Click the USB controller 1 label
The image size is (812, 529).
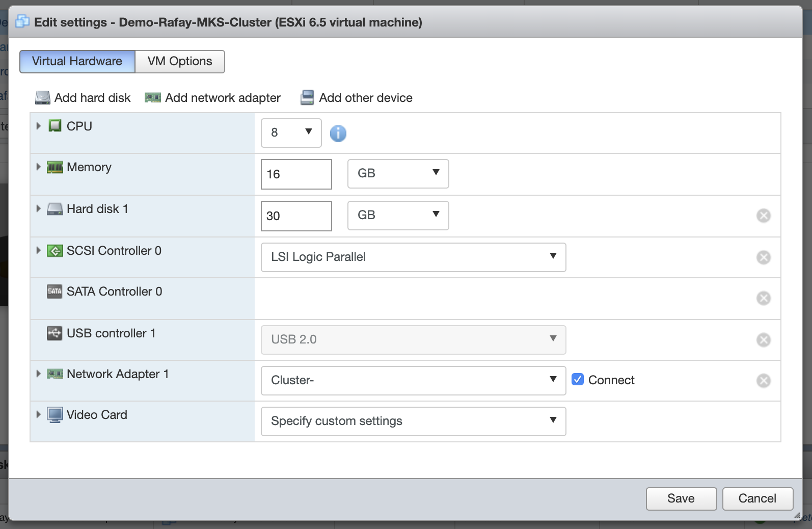click(x=111, y=333)
